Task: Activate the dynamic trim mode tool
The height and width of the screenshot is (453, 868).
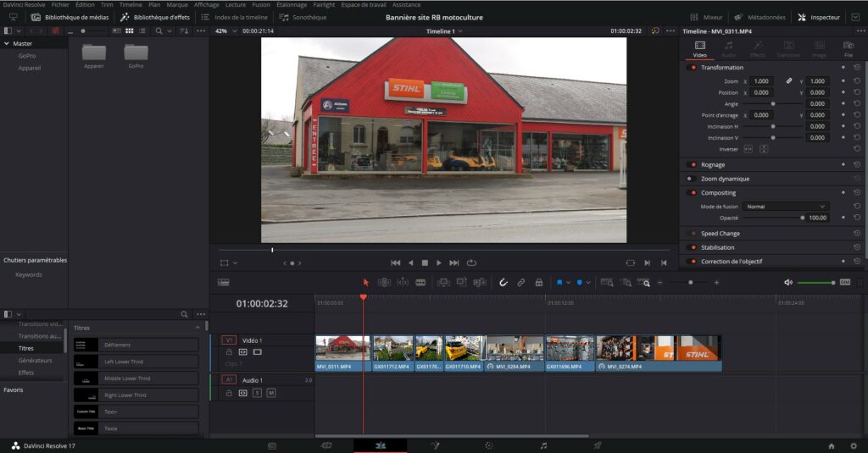Action: 403,283
